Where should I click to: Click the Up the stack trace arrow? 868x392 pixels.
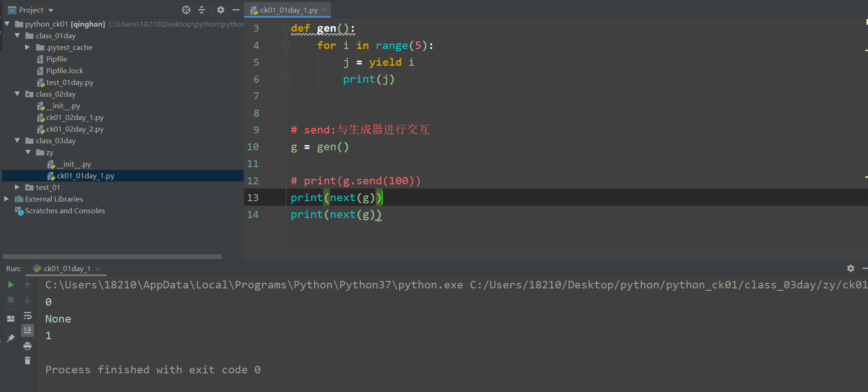click(28, 285)
